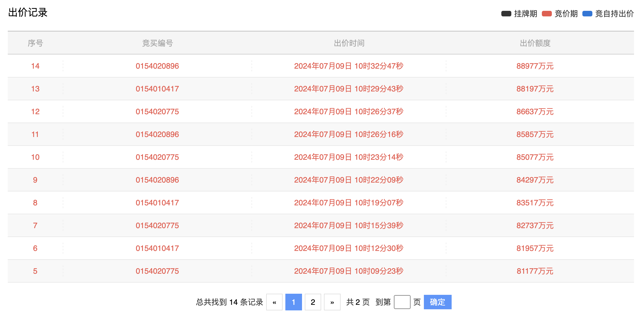Select page 1 in pagination
The image size is (644, 314).
293,302
